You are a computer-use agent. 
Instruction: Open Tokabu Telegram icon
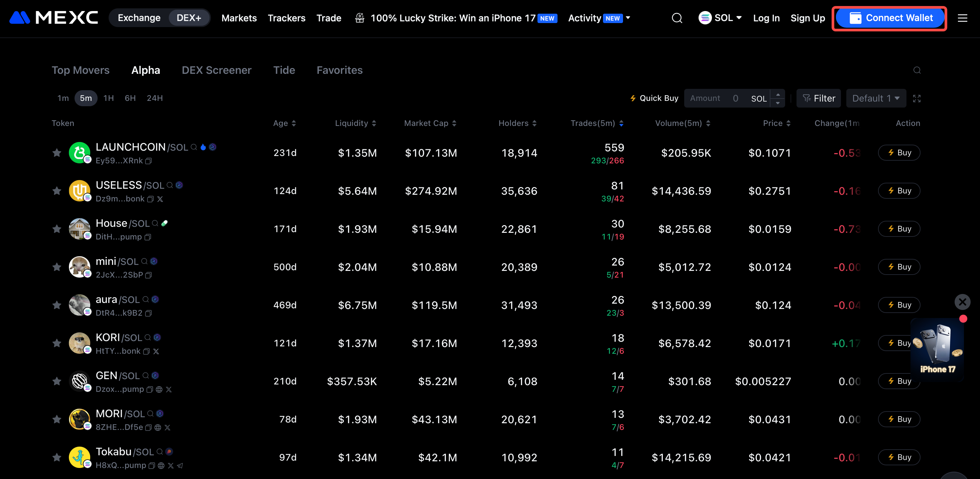(180, 466)
